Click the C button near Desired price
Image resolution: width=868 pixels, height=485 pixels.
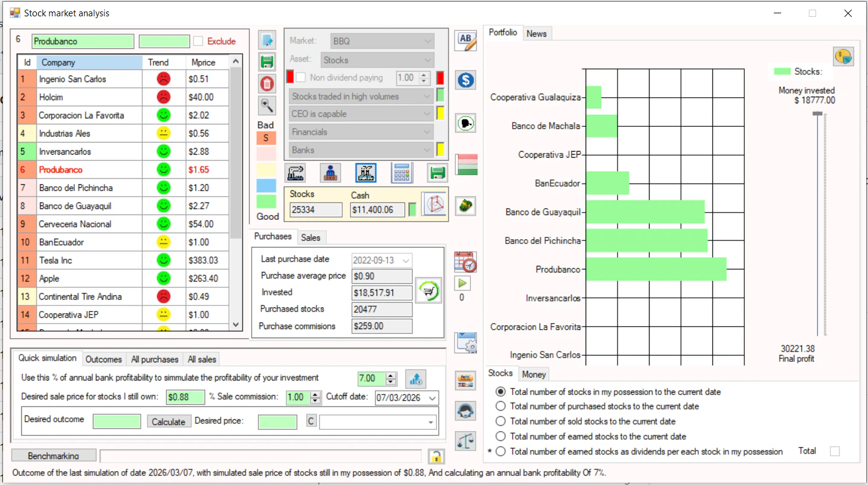pos(311,421)
